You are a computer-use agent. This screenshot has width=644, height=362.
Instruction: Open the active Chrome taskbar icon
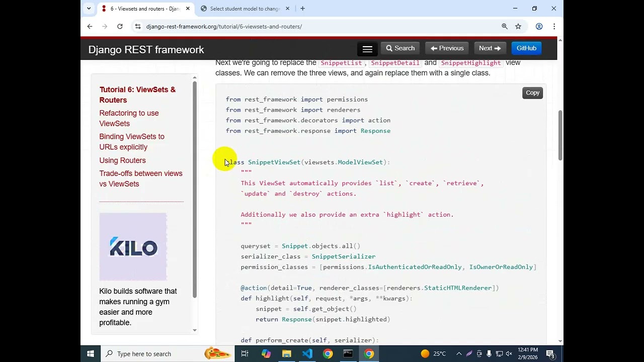click(369, 354)
